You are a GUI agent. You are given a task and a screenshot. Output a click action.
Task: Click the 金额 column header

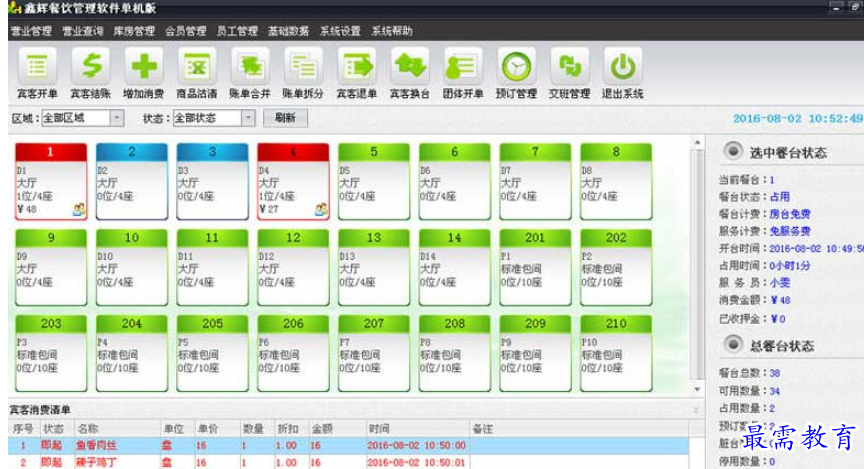point(337,428)
